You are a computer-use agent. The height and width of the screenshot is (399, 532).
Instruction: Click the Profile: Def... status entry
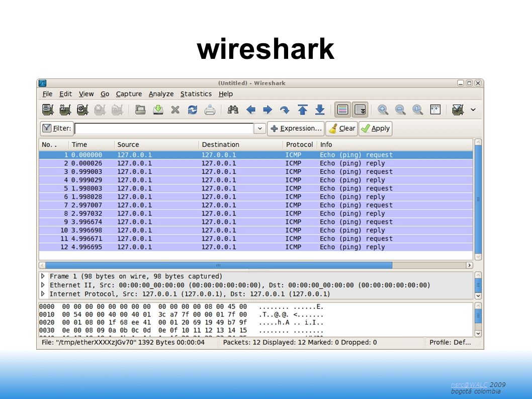[x=450, y=342]
